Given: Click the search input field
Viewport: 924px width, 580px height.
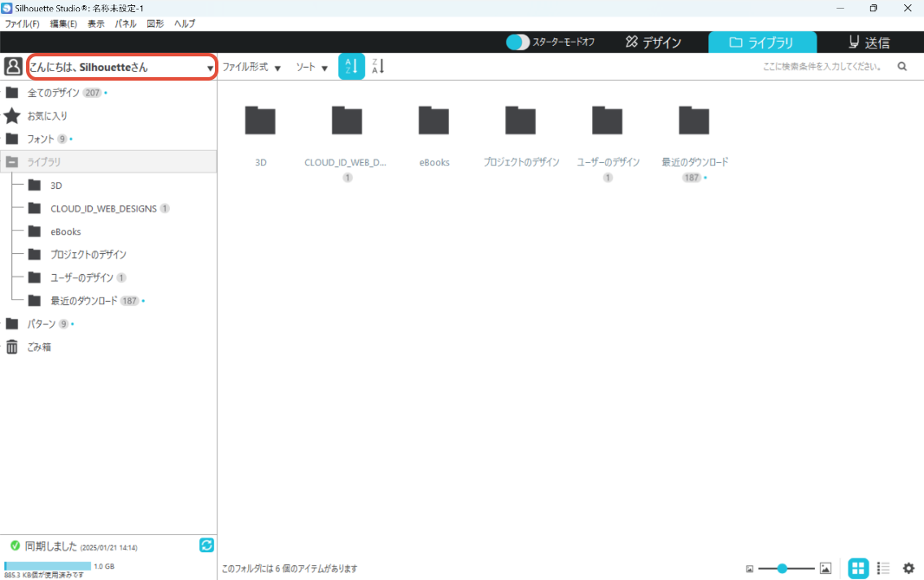Looking at the screenshot, I should [x=822, y=67].
